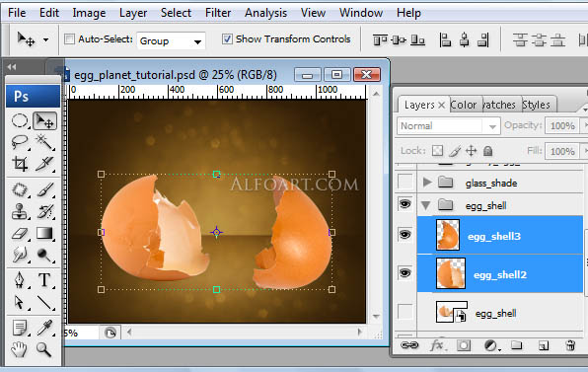The width and height of the screenshot is (588, 372).
Task: Open the layer style fx menu
Action: click(x=437, y=345)
